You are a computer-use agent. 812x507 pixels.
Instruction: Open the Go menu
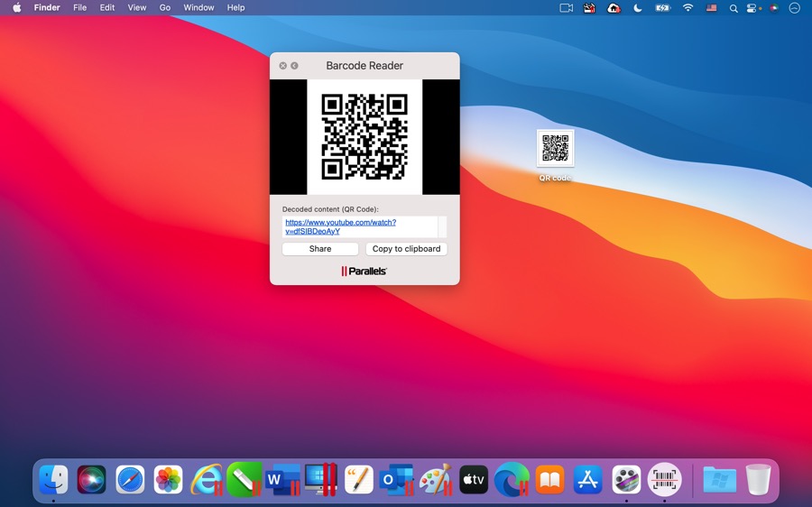(x=165, y=8)
